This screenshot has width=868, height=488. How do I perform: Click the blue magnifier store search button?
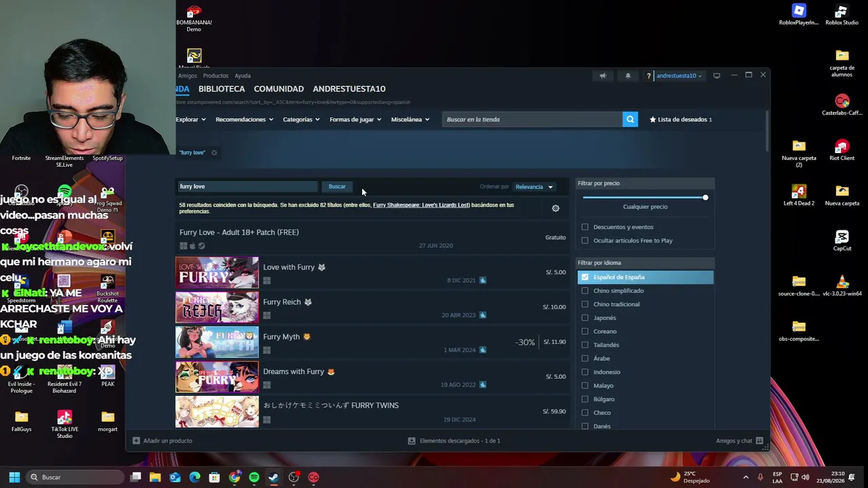[630, 119]
